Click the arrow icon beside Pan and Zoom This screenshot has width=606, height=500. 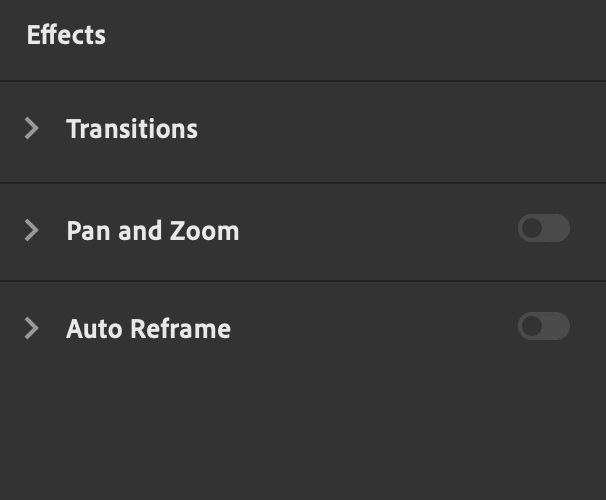pyautogui.click(x=32, y=230)
